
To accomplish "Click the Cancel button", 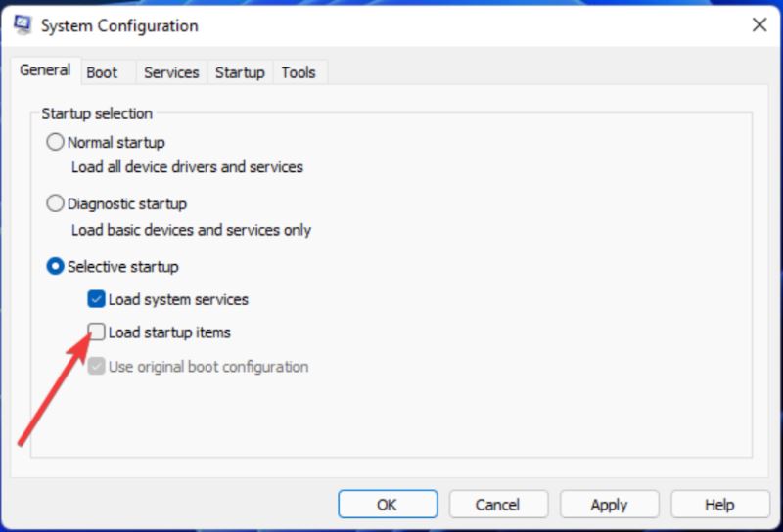I will [498, 505].
